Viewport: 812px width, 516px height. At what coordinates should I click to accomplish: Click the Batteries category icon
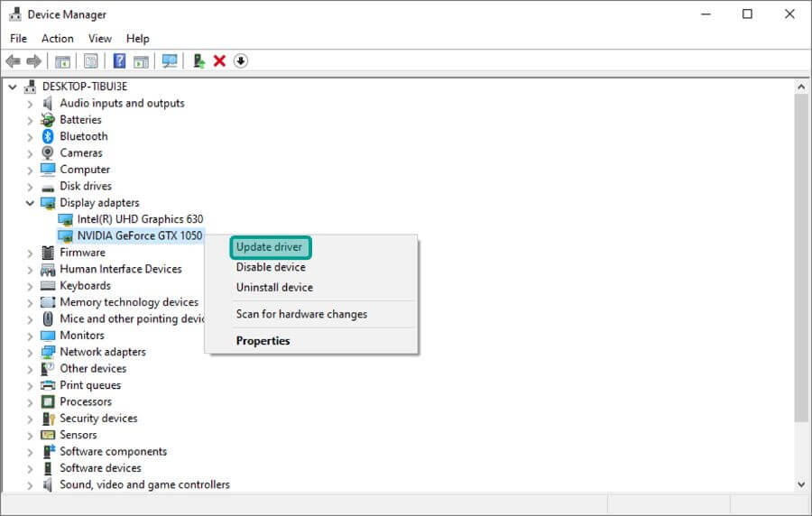(x=48, y=120)
